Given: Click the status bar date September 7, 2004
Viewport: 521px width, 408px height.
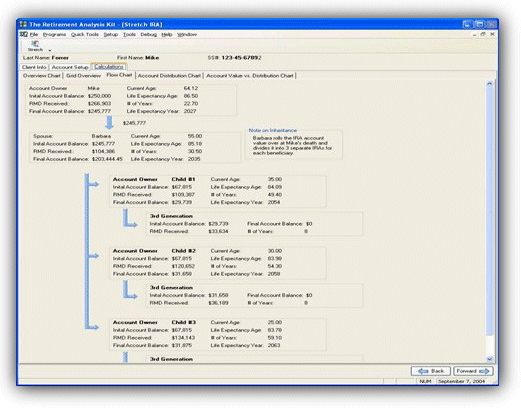Looking at the screenshot, I should tap(461, 381).
